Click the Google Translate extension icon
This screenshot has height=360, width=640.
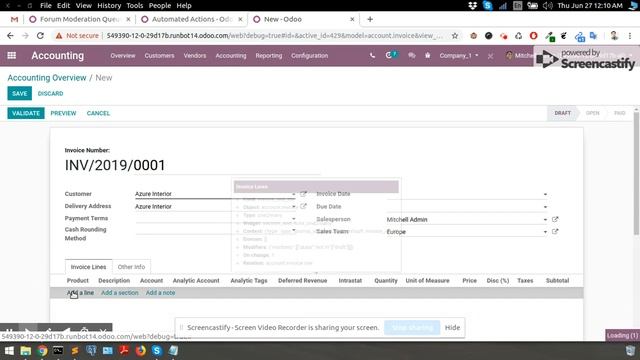pos(593,36)
